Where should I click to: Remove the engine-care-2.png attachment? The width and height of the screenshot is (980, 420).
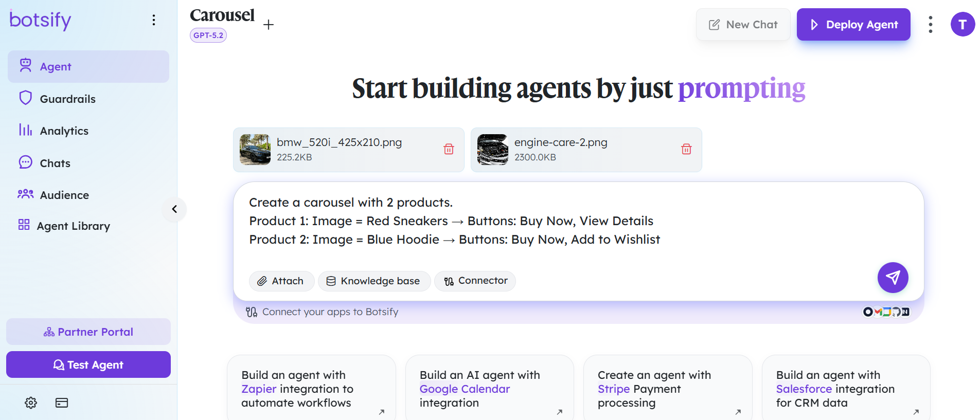click(686, 149)
